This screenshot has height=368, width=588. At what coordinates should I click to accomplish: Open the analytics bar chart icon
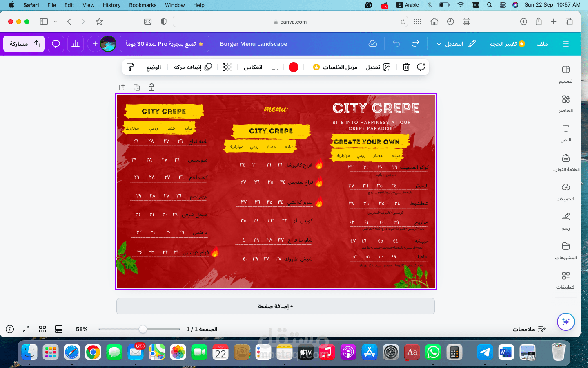tap(76, 44)
